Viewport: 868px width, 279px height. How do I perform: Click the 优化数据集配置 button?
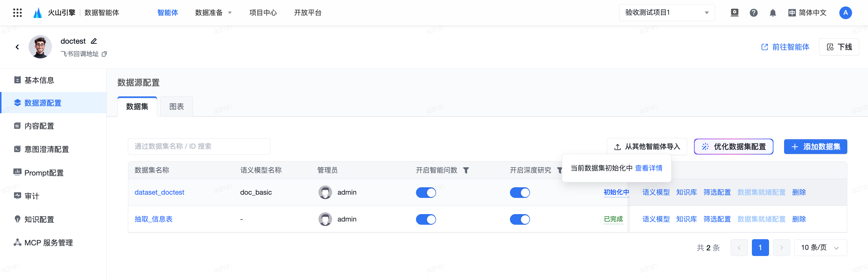[x=733, y=147]
